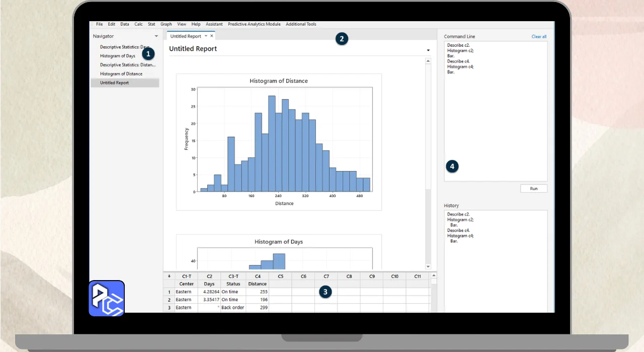Click inside the History pane
Viewport: 644px width, 352px height.
click(x=496, y=261)
